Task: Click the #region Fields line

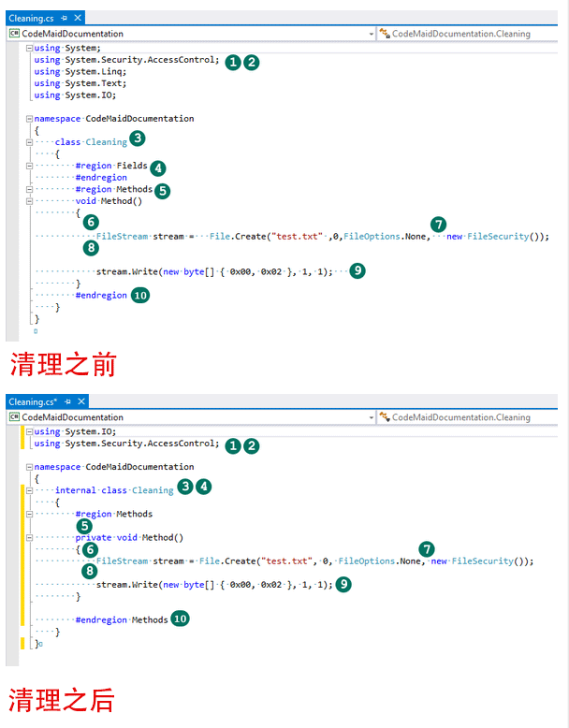Action: point(111,166)
